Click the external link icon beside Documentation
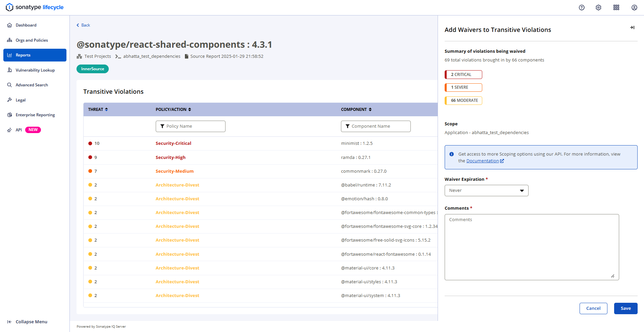 502,161
